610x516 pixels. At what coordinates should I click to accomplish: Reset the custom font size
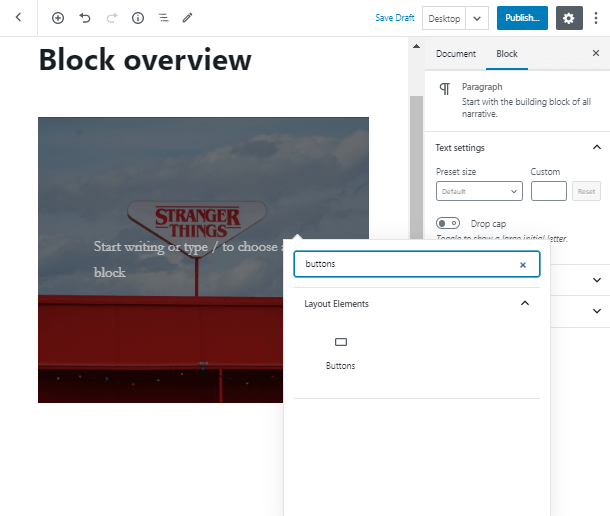pos(586,191)
